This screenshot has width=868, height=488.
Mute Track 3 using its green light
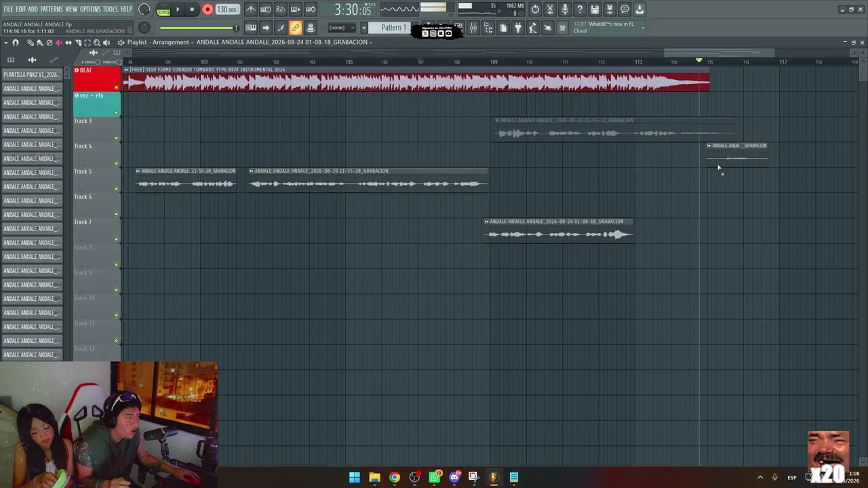[117, 138]
